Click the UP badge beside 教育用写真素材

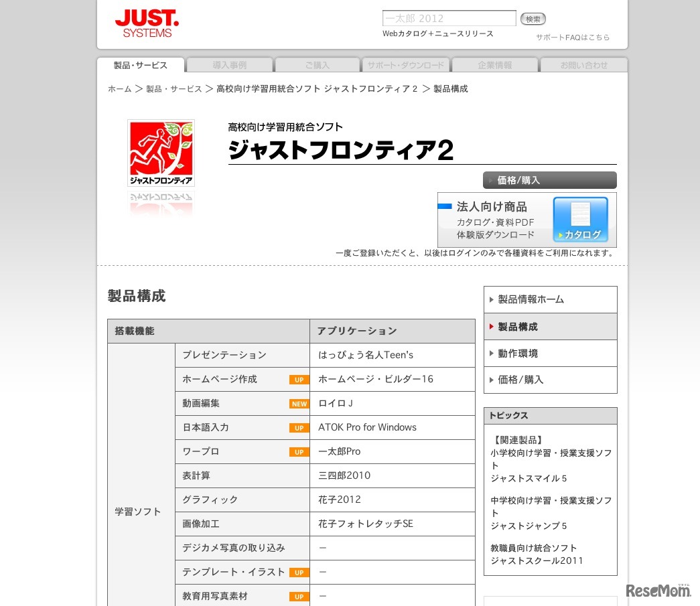point(299,597)
